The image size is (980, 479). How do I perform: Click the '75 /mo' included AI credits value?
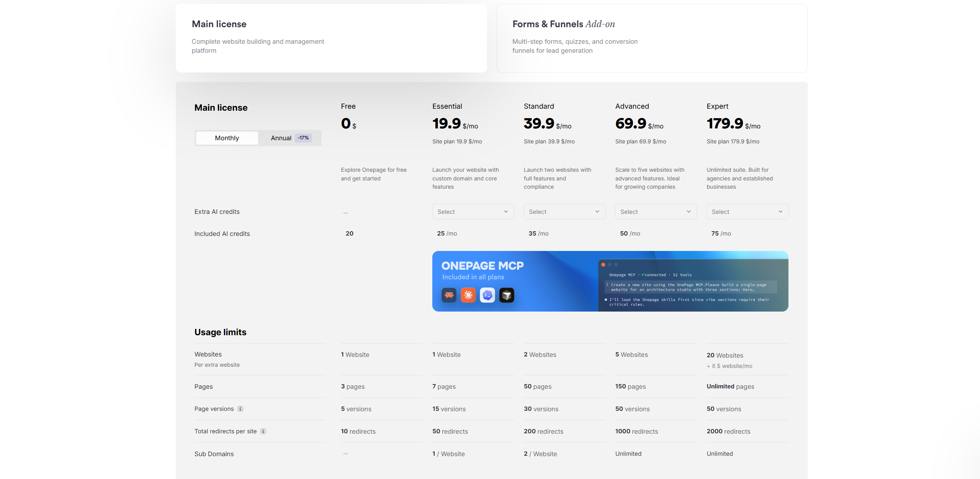tap(721, 234)
